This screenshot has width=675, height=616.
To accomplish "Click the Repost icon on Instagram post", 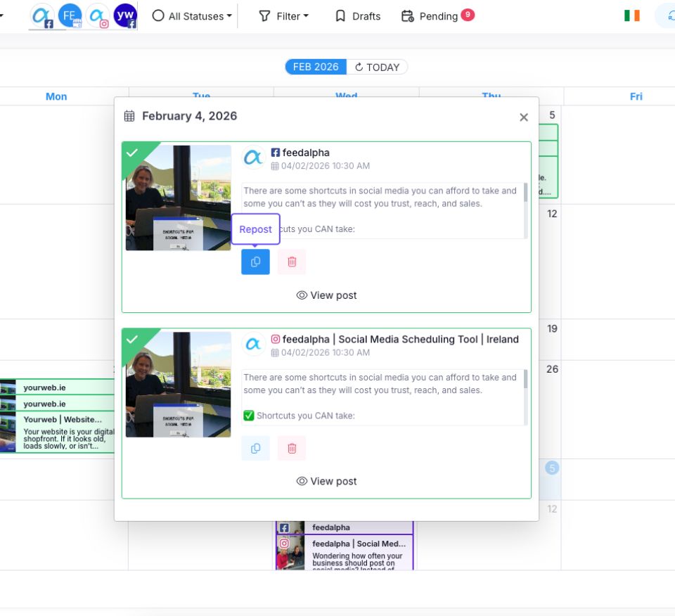I will [255, 448].
